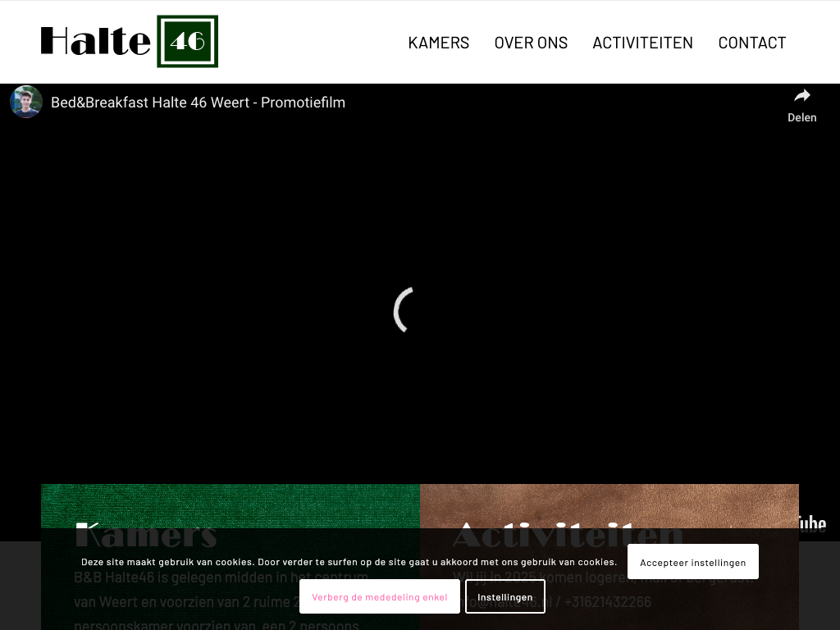Click the Activiteiten heading on brown card
The height and width of the screenshot is (630, 840).
pos(568,535)
